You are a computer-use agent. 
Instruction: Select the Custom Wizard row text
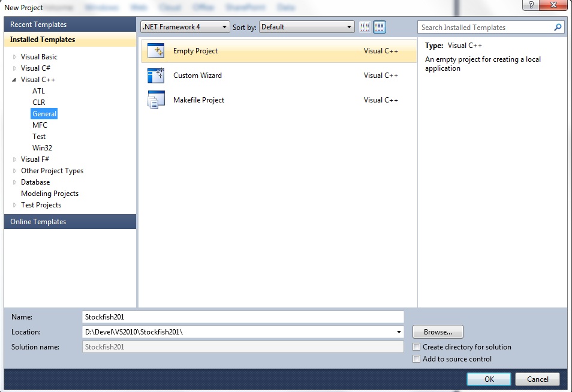point(197,76)
